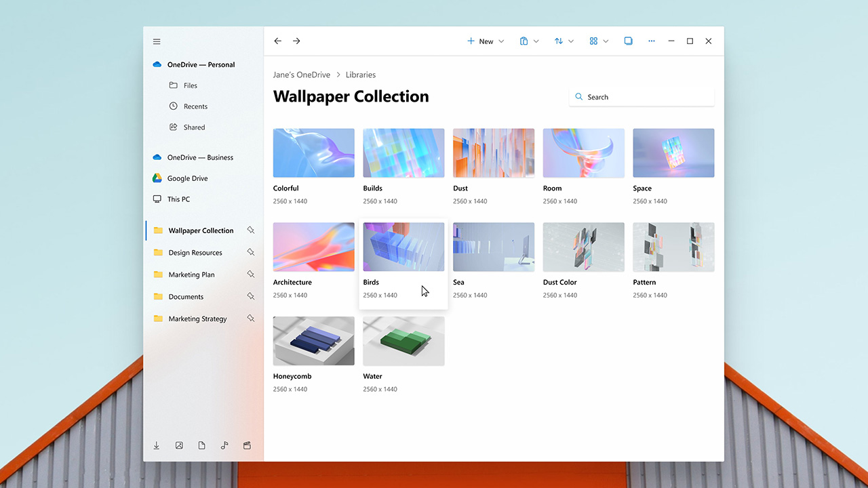
Task: Open Downloads from bottom sidebar icon
Action: pos(156,445)
